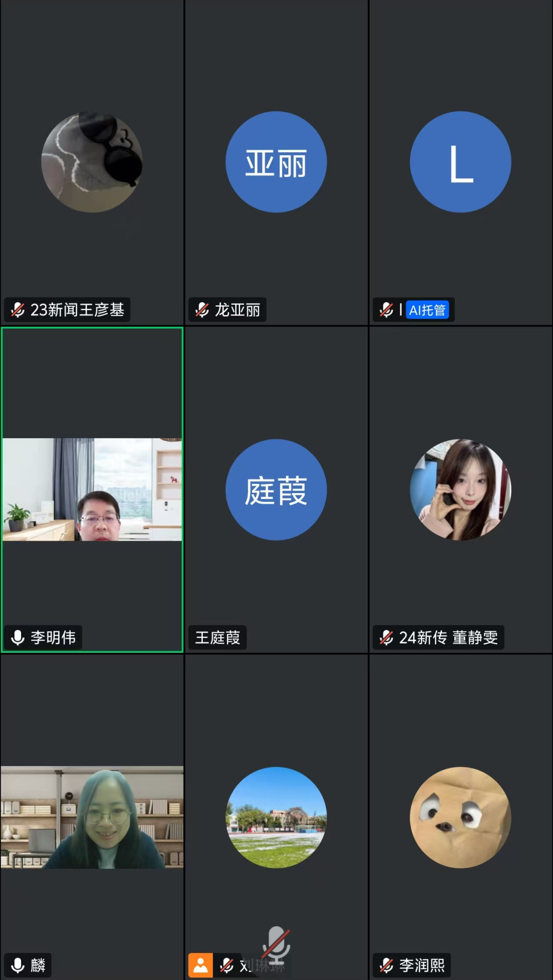
Task: Click muted mic icon beside 24新传 董静雯
Action: (387, 637)
